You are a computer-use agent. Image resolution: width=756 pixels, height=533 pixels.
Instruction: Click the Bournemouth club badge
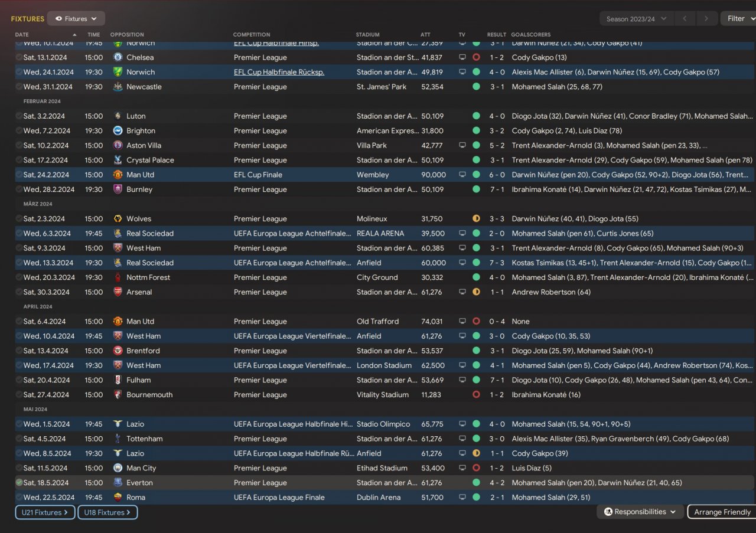118,395
